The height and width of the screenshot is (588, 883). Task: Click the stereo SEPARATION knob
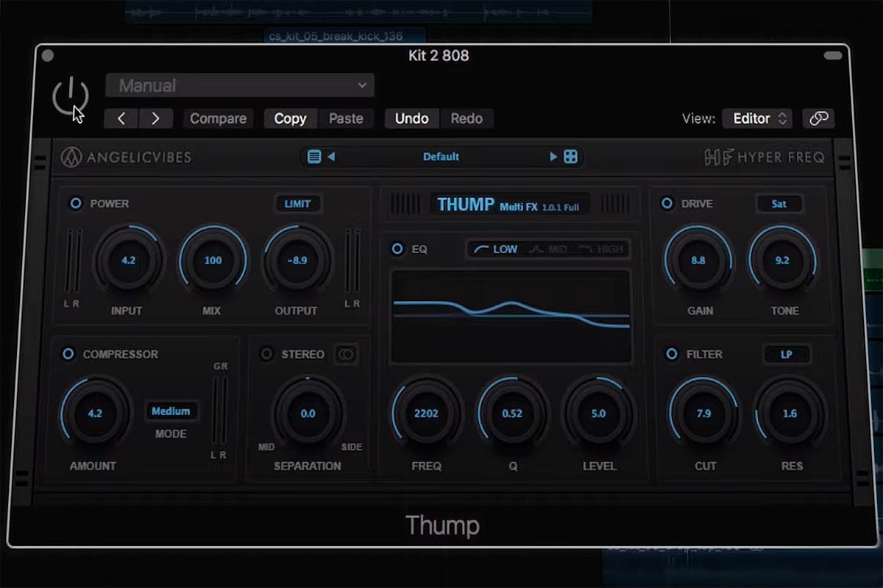coord(308,413)
